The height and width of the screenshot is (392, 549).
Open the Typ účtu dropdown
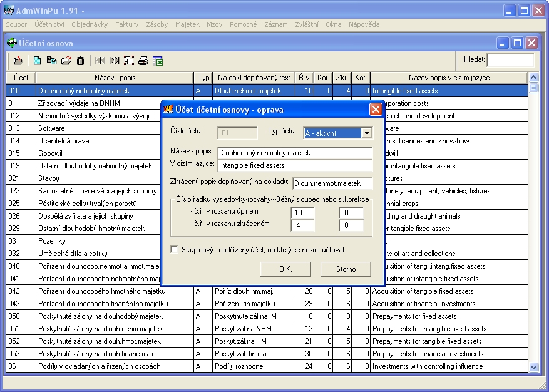coord(366,133)
